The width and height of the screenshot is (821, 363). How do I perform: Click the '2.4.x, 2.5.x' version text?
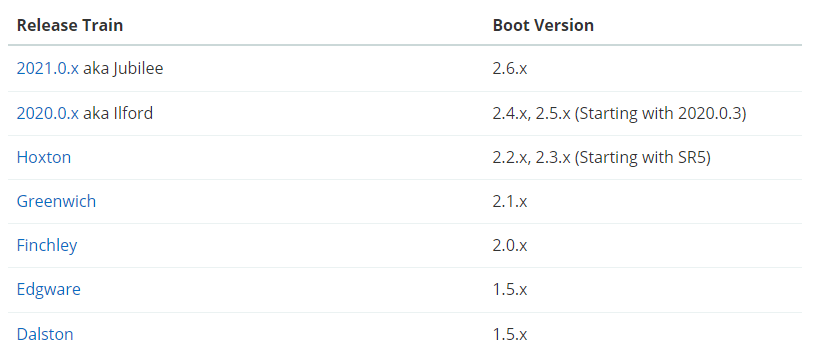(531, 113)
